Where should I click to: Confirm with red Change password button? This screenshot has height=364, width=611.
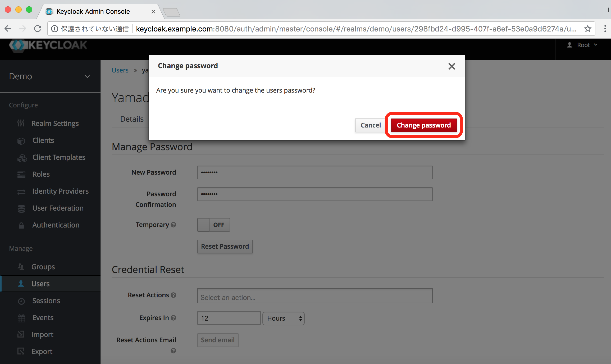423,125
